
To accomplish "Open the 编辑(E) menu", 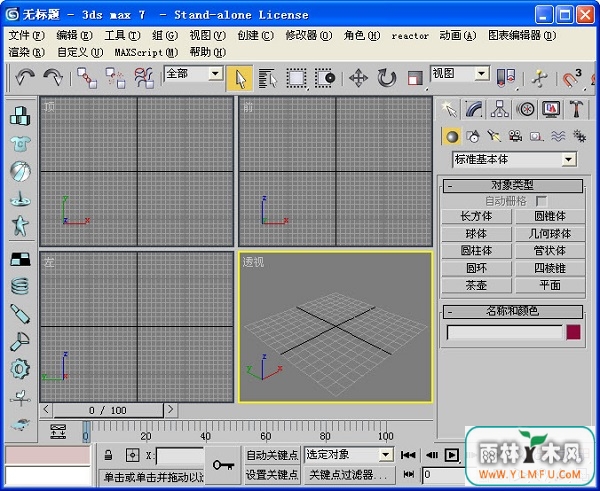I will [x=74, y=36].
